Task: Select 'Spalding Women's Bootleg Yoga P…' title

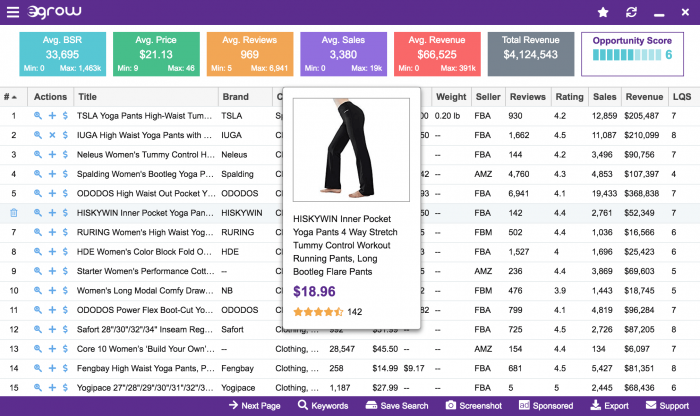Action: pos(145,174)
